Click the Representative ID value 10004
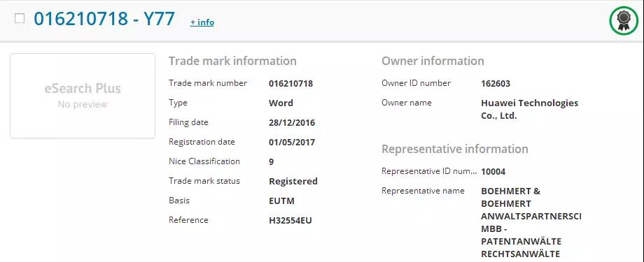The image size is (644, 262). (x=493, y=172)
